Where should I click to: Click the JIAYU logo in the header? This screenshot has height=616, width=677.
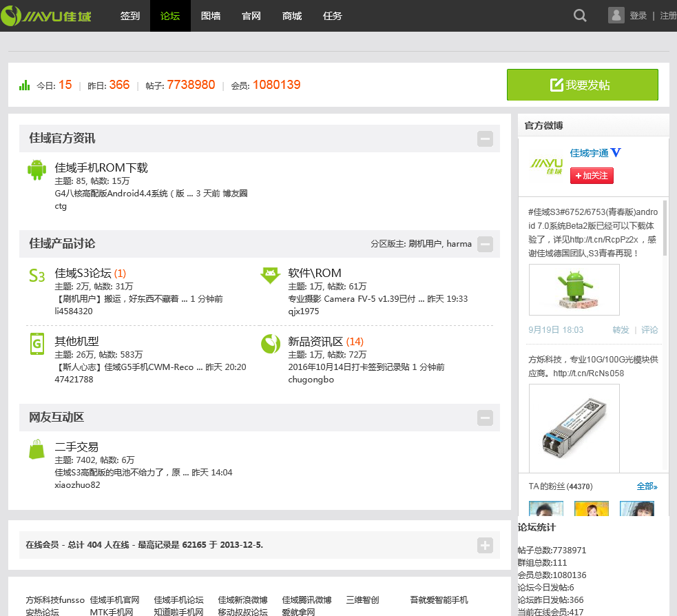(x=45, y=16)
